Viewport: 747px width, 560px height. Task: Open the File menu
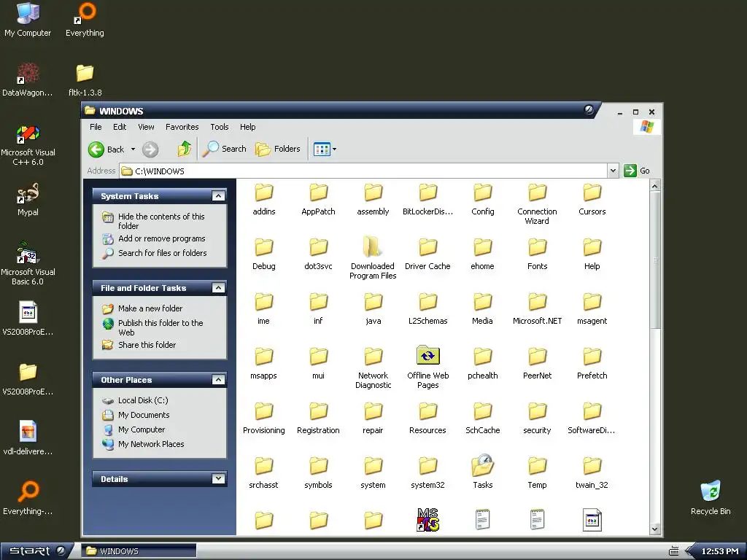tap(96, 127)
